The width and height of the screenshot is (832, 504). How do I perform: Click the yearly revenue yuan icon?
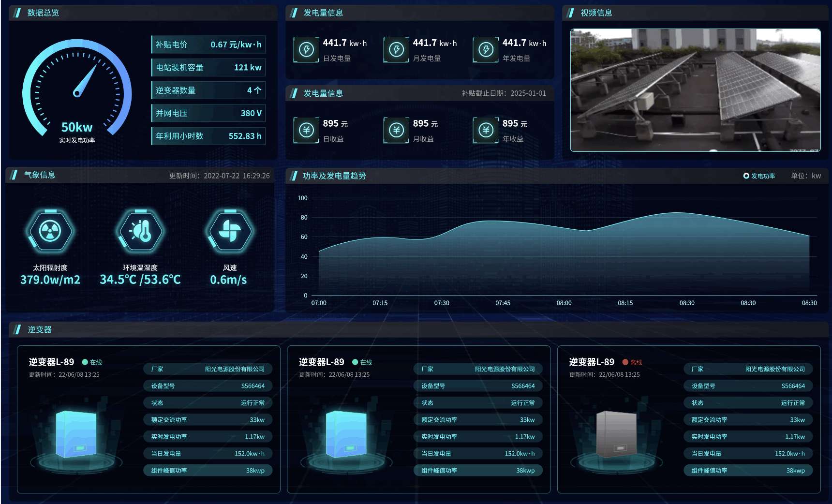point(486,130)
